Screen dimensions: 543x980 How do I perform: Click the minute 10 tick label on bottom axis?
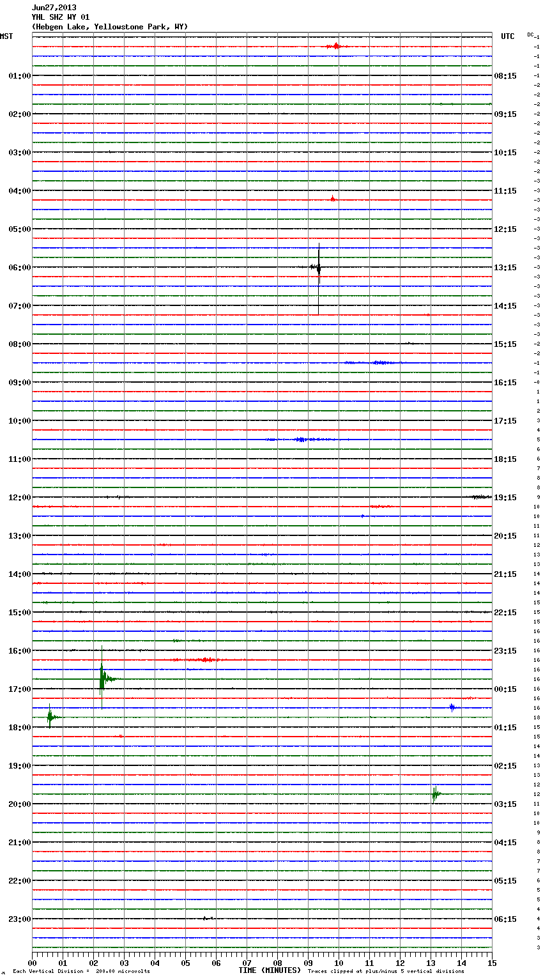[339, 963]
